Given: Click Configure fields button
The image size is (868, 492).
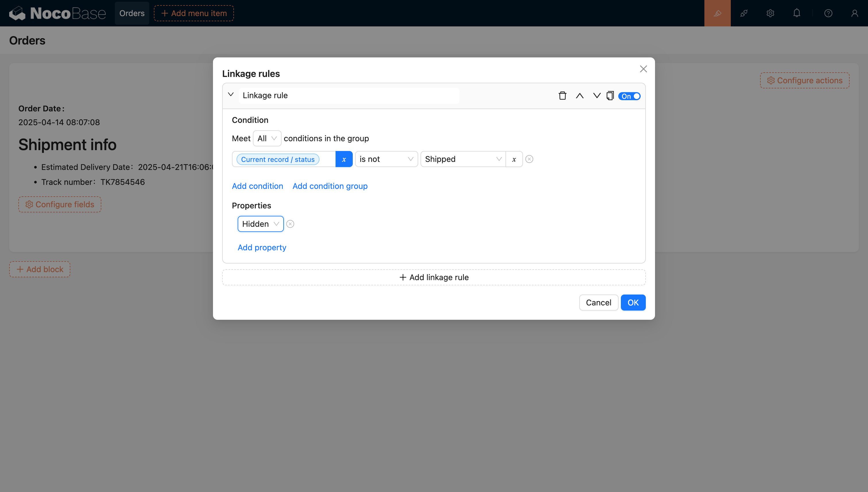Looking at the screenshot, I should (60, 204).
